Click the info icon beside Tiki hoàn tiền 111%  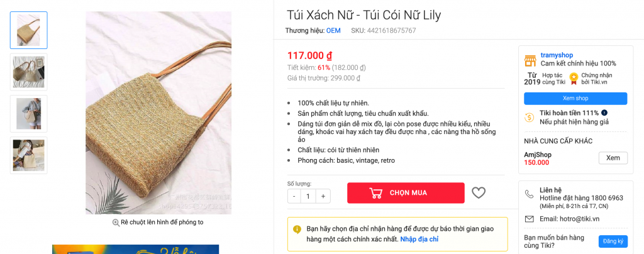pyautogui.click(x=604, y=113)
